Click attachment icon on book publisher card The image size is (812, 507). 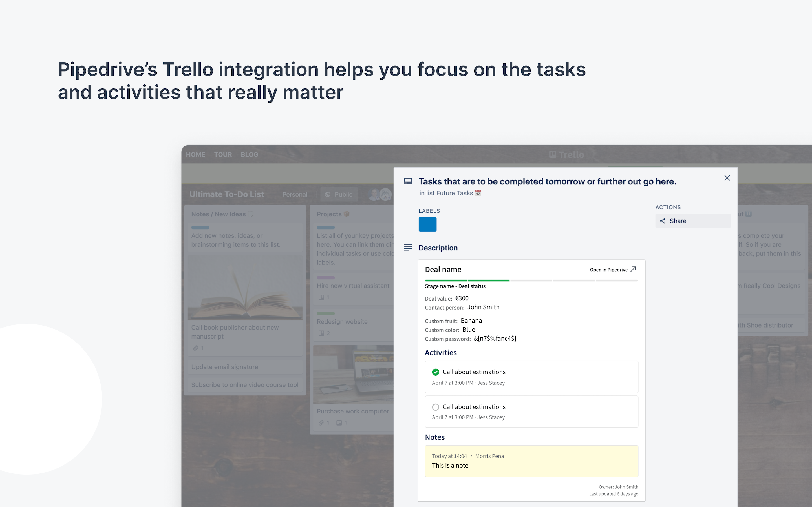[196, 348]
